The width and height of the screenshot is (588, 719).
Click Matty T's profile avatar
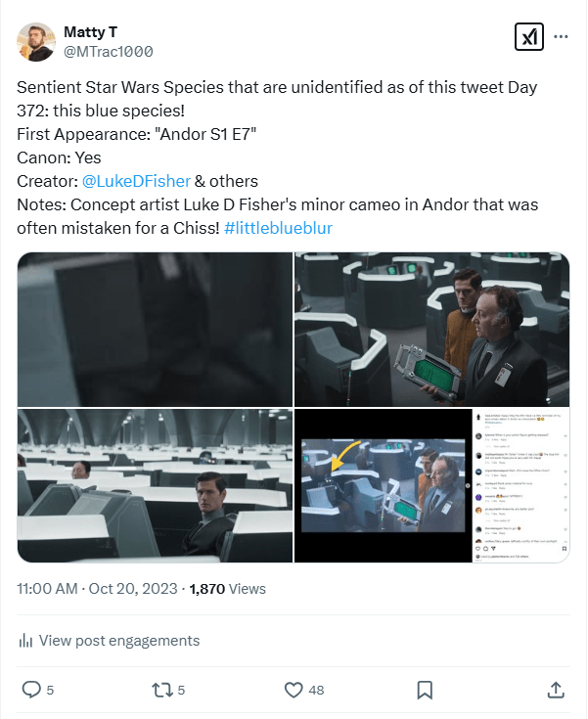(x=35, y=41)
